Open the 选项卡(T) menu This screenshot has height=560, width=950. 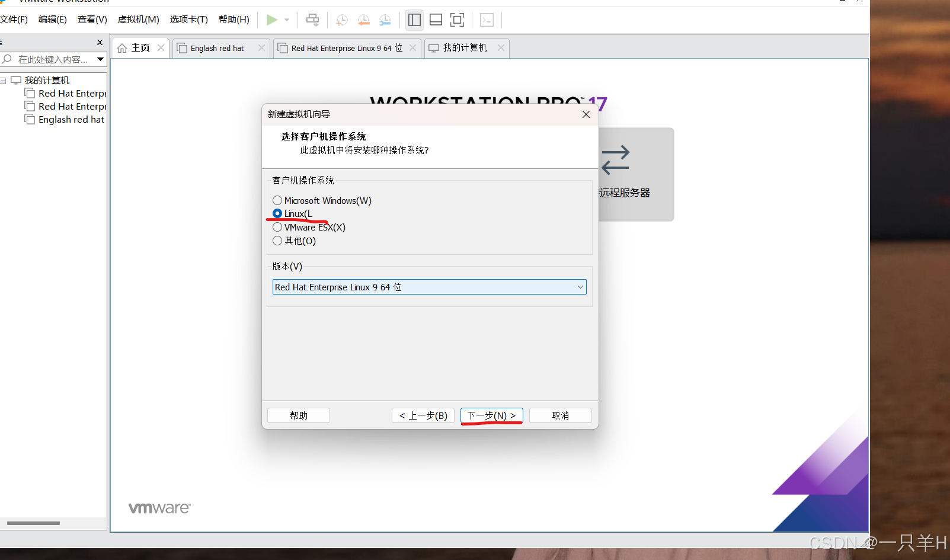(x=189, y=20)
